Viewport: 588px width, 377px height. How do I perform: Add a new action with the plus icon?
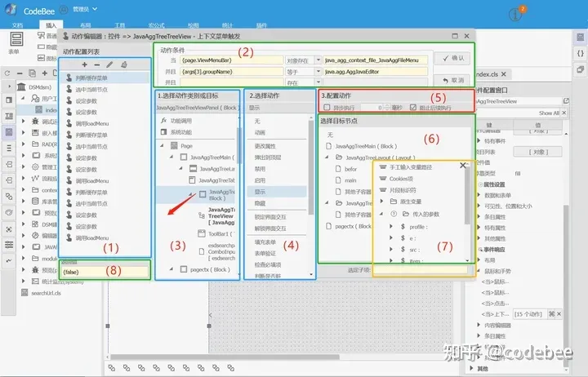point(85,64)
